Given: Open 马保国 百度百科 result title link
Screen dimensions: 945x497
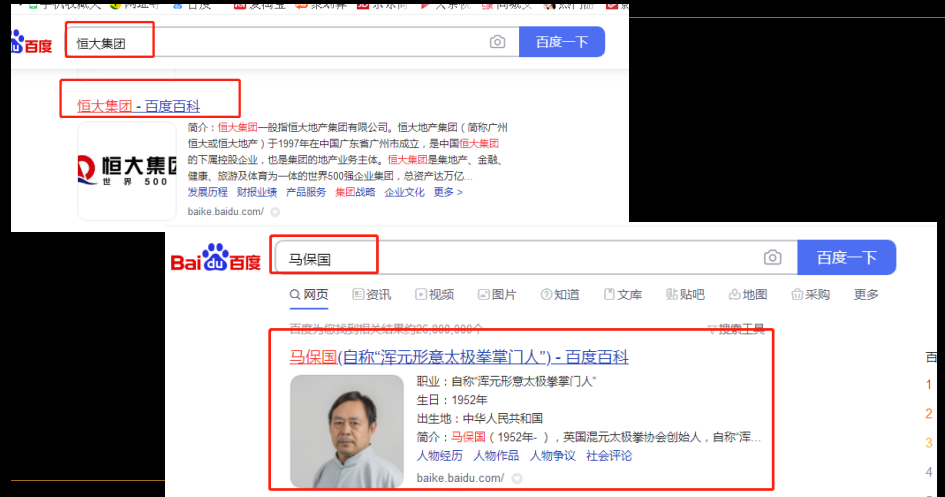Looking at the screenshot, I should (459, 357).
